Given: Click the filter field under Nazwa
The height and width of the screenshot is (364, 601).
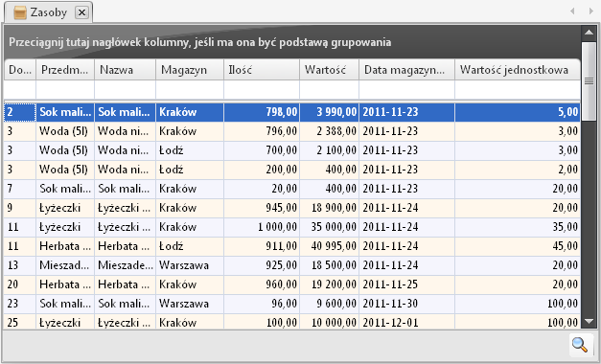Looking at the screenshot, I should click(126, 90).
